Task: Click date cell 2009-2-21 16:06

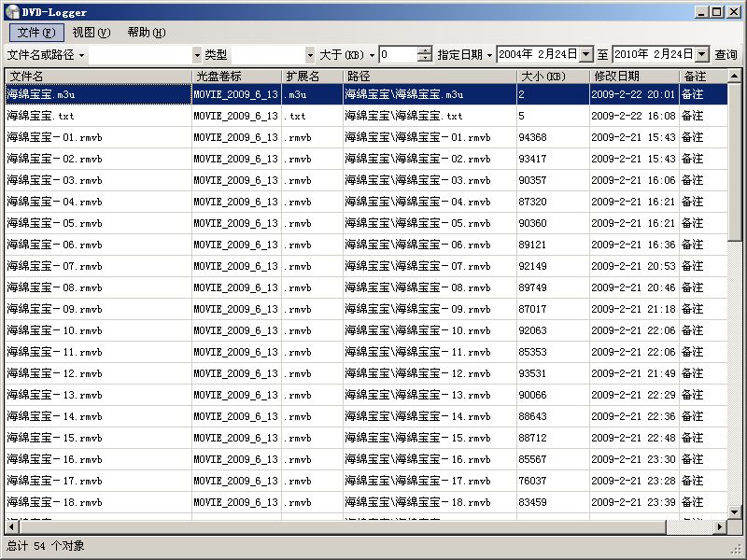Action: click(635, 180)
